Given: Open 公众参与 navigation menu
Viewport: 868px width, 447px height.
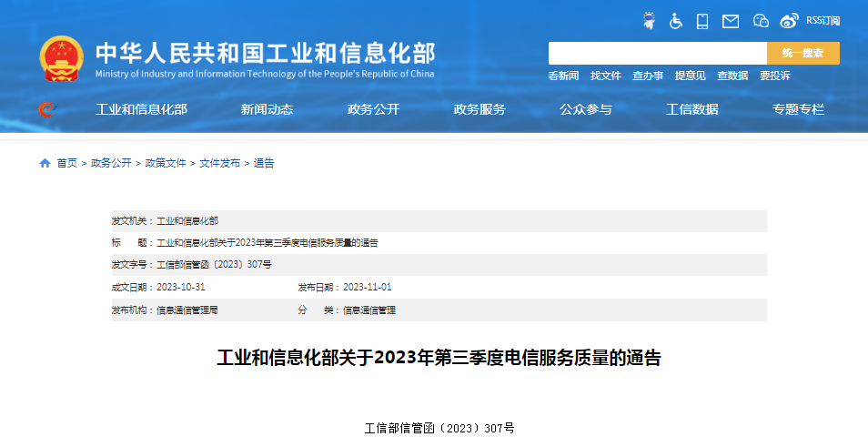Looking at the screenshot, I should [x=586, y=109].
